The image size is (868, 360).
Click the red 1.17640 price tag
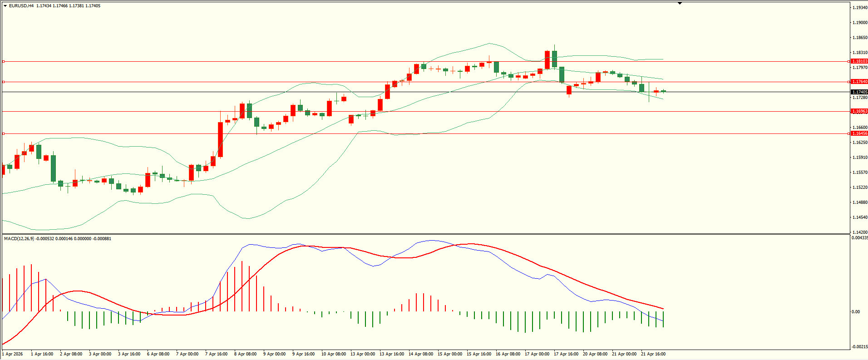(x=859, y=82)
